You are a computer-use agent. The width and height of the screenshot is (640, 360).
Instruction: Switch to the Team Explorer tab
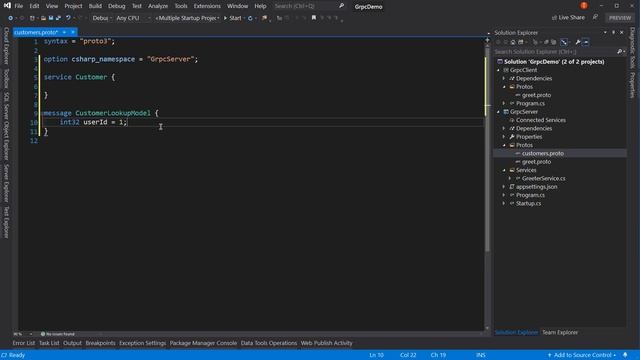click(560, 332)
